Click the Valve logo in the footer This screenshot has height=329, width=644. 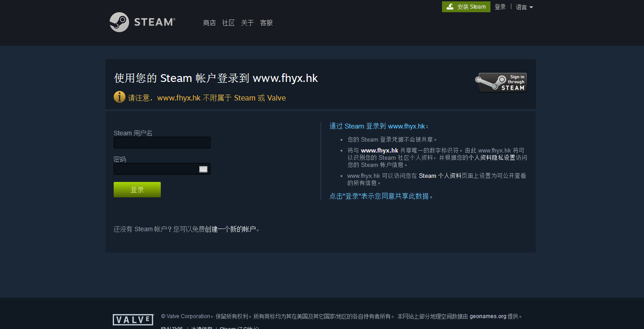coord(133,320)
